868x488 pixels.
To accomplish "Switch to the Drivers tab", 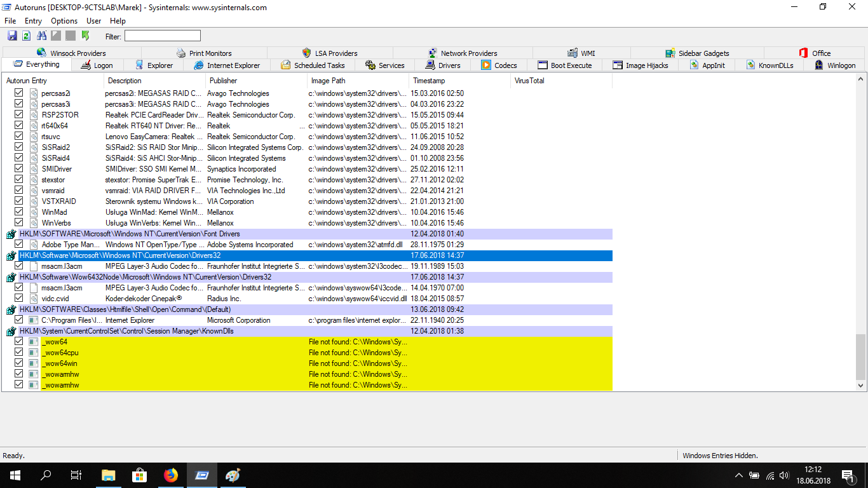I will (442, 65).
